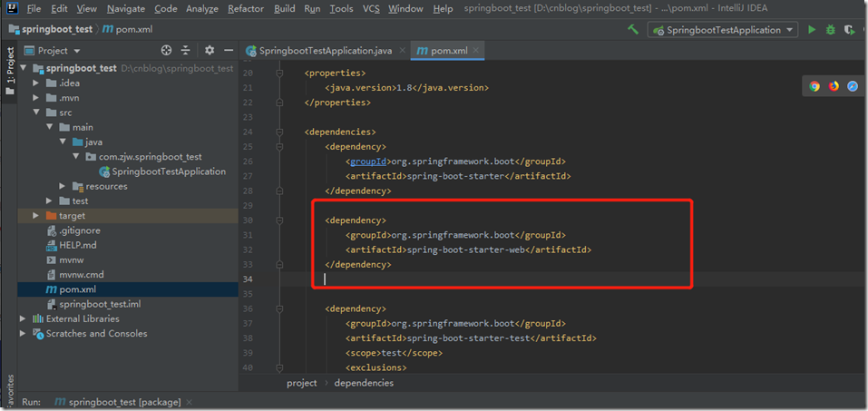Screen dimensions: 868x411
Task: Open the VCS menu
Action: [371, 9]
